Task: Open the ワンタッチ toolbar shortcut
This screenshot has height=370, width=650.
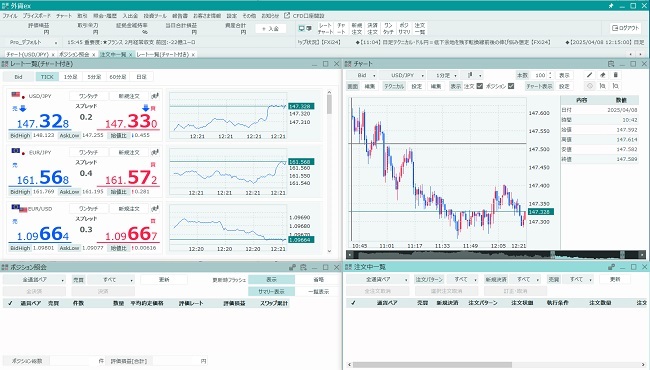Action: 388,28
